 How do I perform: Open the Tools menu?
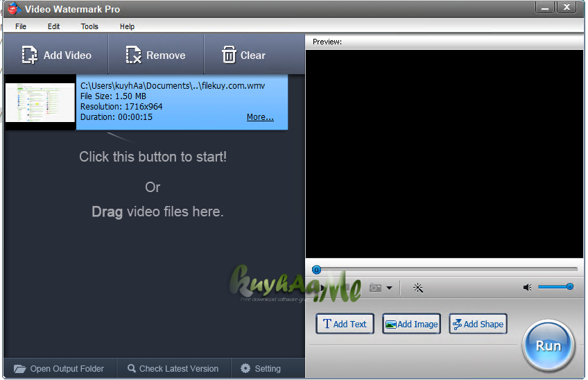click(89, 26)
